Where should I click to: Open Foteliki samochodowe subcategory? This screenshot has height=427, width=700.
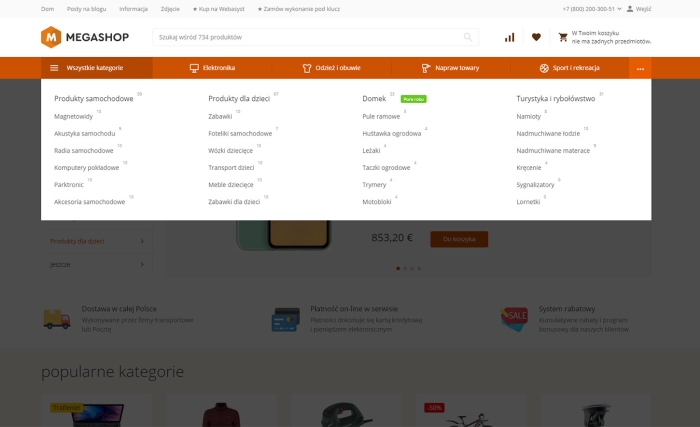[240, 134]
